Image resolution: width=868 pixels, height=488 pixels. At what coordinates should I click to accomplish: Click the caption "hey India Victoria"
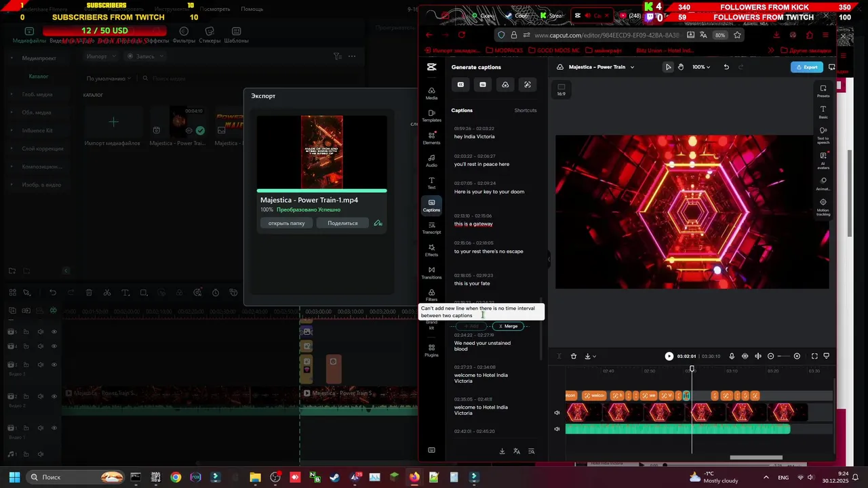475,137
